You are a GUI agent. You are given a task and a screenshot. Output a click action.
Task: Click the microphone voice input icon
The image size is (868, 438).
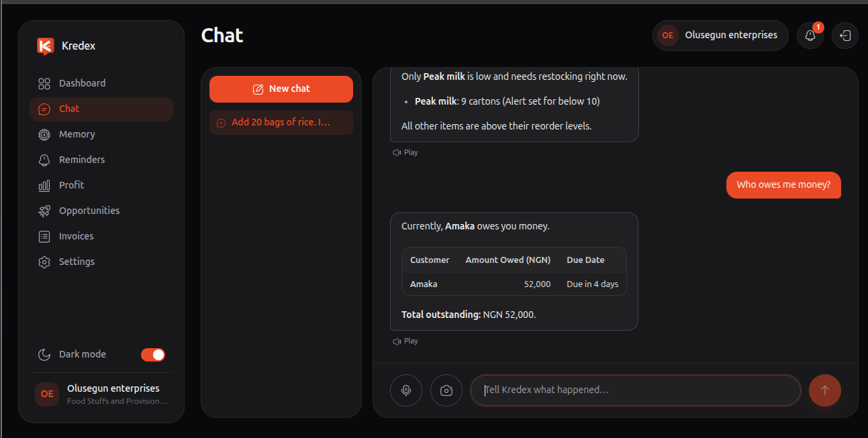coord(406,390)
